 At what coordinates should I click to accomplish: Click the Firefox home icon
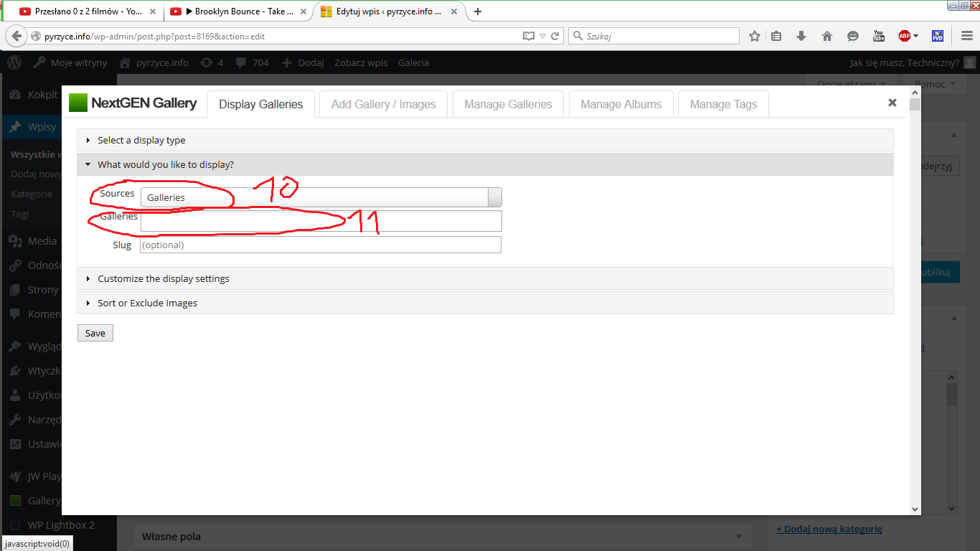[827, 36]
